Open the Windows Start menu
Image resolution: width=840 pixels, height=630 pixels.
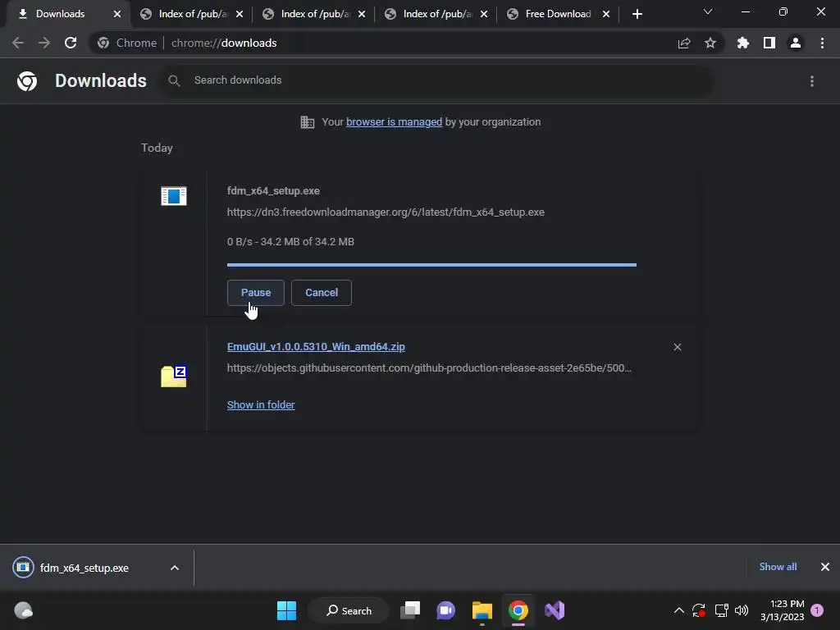coord(286,610)
